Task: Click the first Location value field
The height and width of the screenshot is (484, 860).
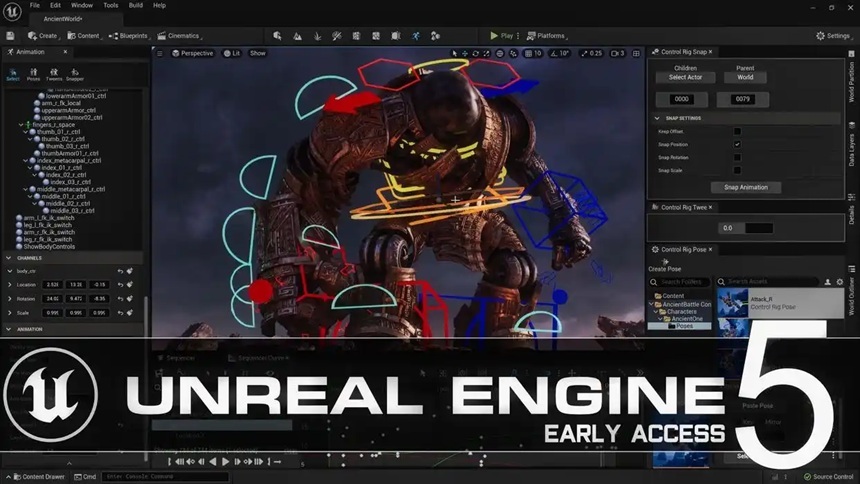Action: coord(53,285)
